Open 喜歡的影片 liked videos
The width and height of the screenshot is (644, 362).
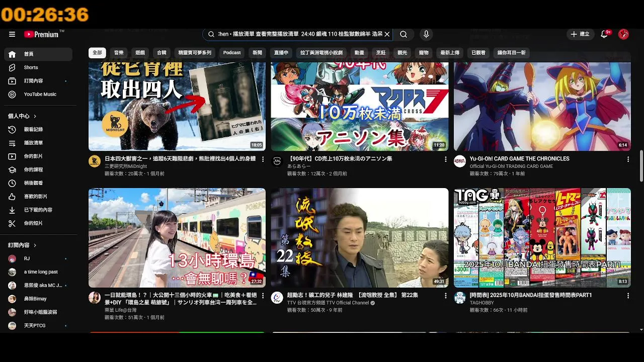[x=38, y=197]
